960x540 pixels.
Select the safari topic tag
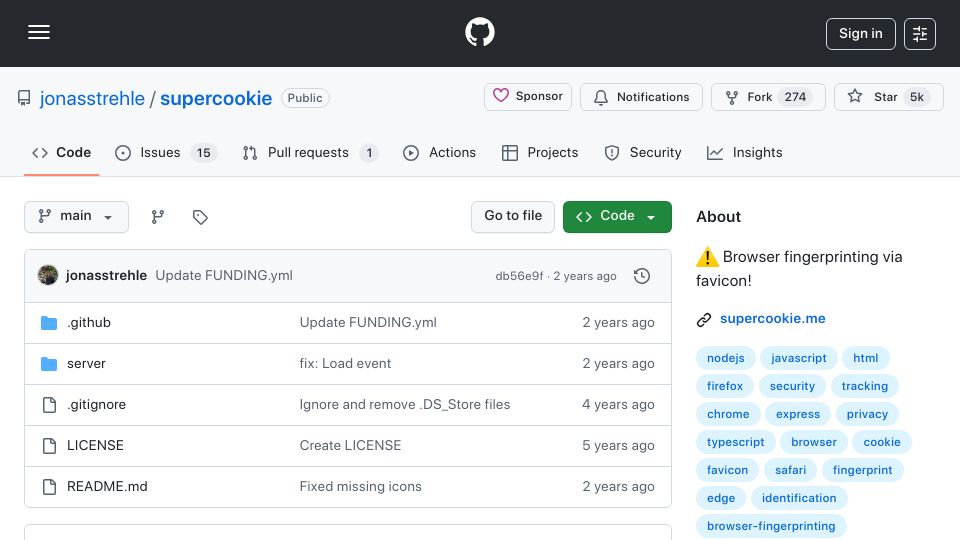[790, 470]
